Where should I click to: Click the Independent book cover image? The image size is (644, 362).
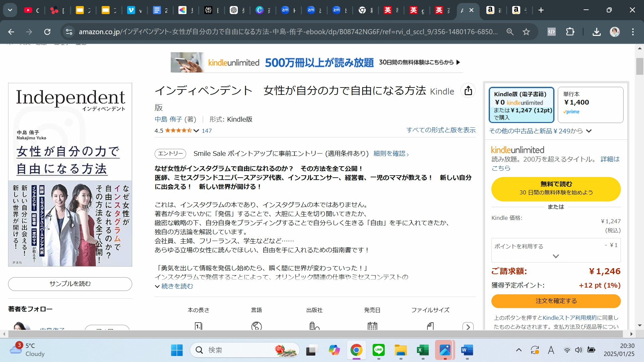(x=70, y=175)
